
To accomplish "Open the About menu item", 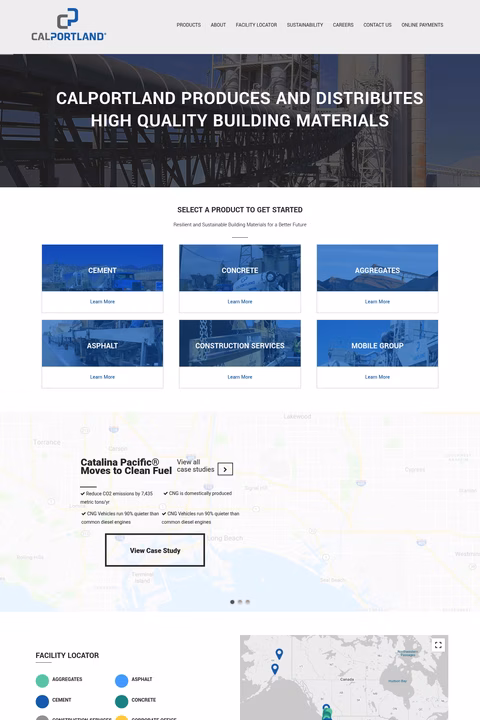I will tap(218, 25).
